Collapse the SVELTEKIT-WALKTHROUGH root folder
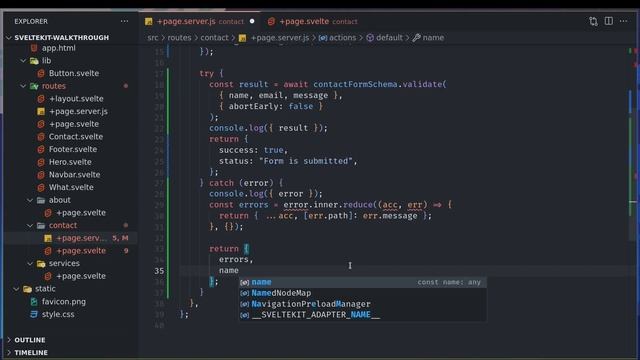This screenshot has width=640, height=360. click(9, 38)
